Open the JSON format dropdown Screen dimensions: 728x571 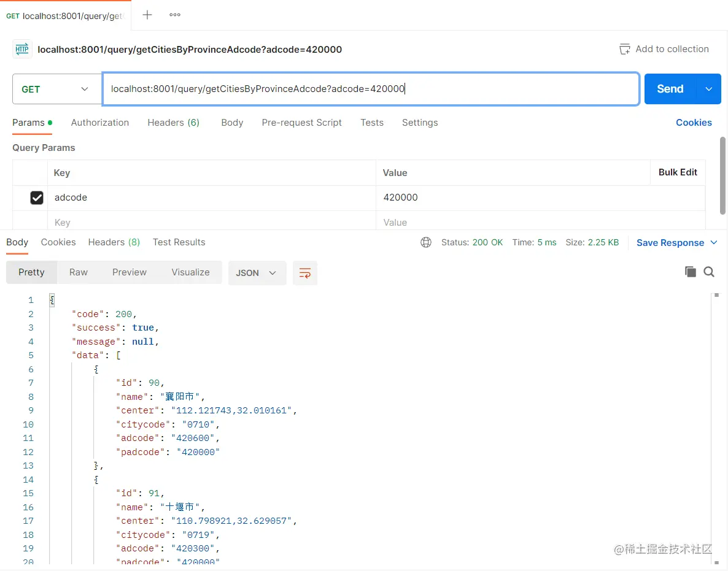257,273
